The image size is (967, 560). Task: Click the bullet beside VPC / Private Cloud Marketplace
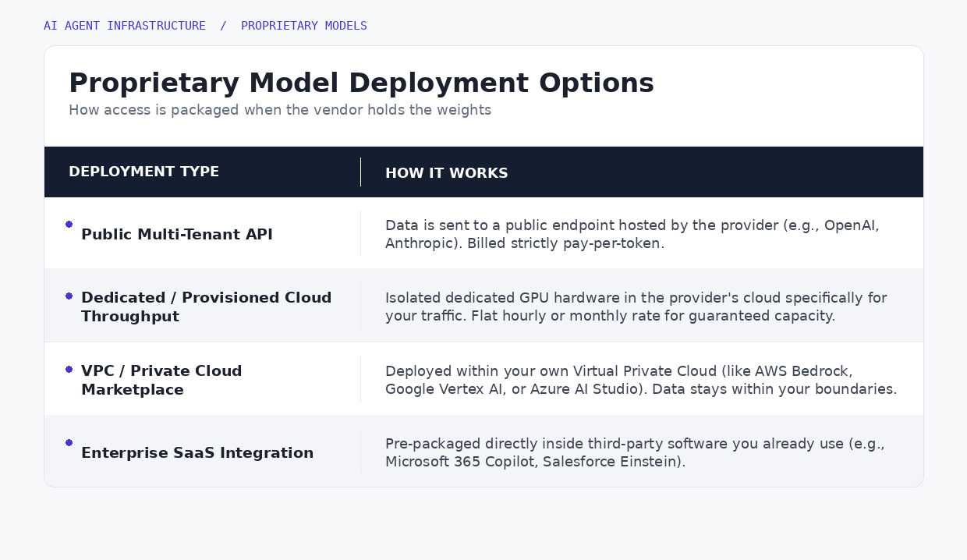click(69, 370)
